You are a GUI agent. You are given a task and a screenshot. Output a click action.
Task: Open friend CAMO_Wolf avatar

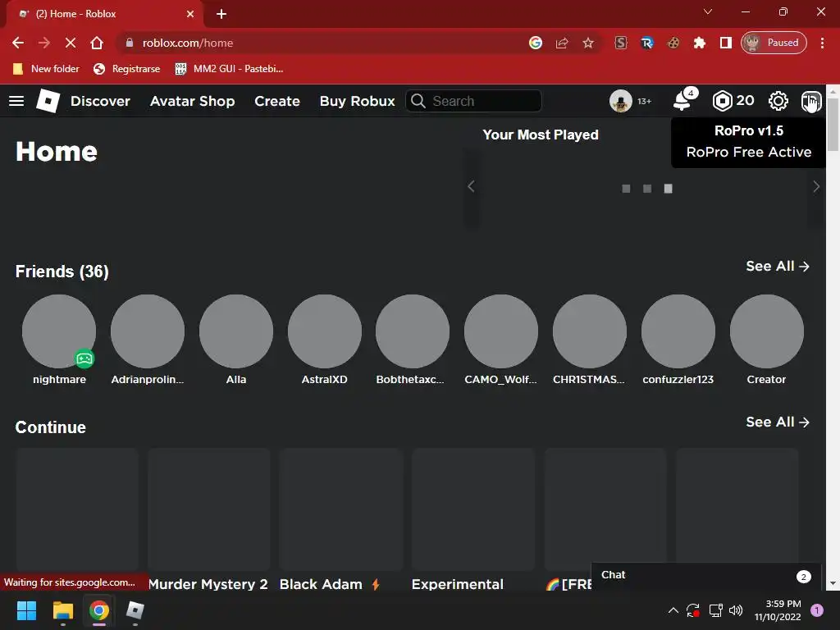(x=501, y=331)
